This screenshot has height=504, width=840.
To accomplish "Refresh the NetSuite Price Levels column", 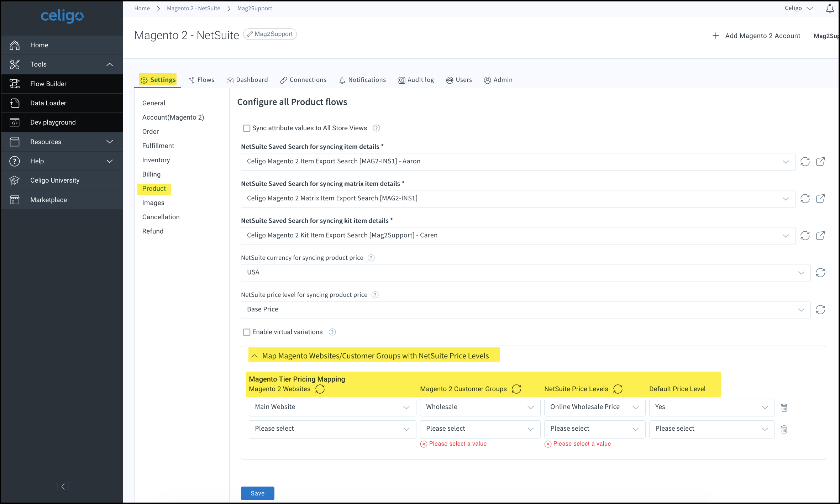I will point(618,389).
